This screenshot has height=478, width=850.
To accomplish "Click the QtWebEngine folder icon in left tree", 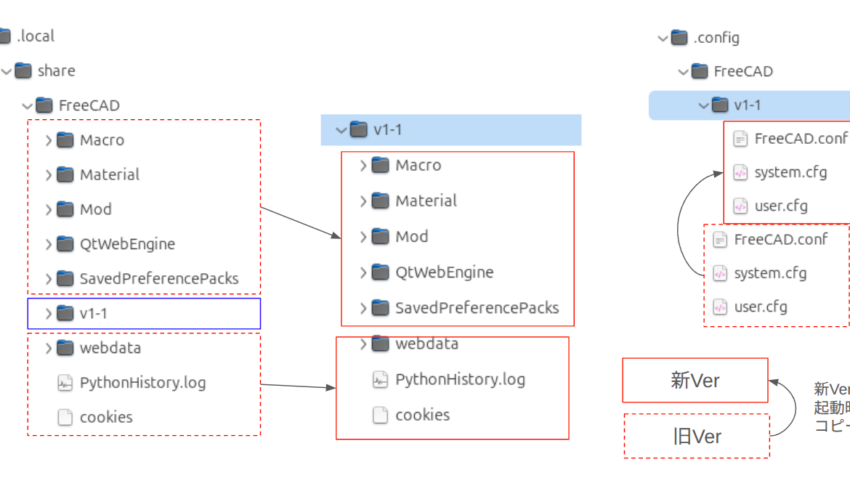I will click(65, 244).
